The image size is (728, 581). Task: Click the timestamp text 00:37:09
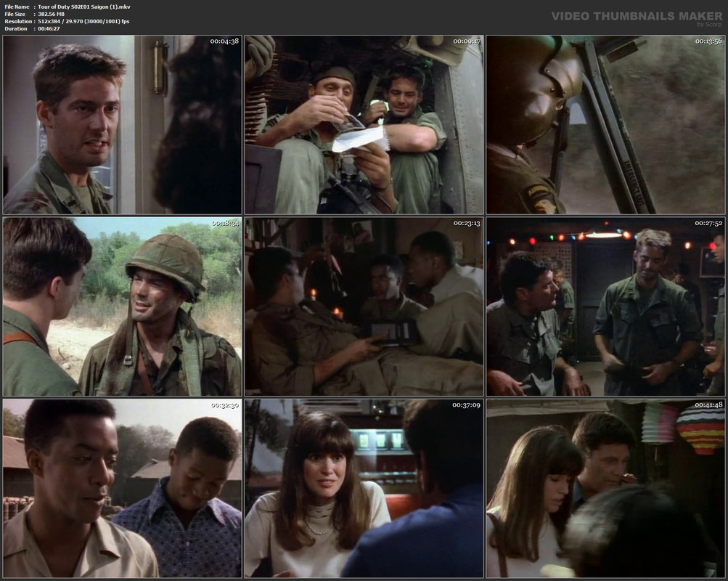(467, 405)
